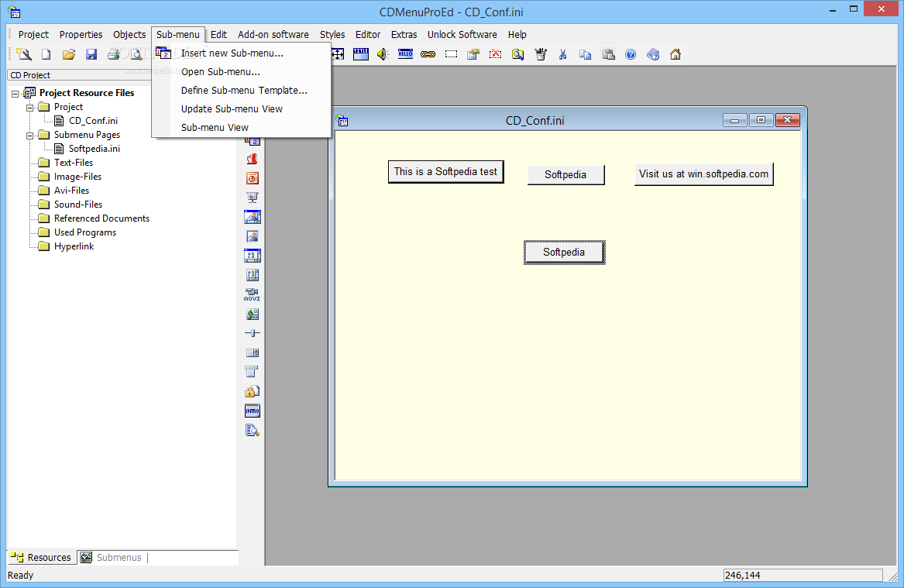Click Update Sub-menu View menu entry
This screenshot has width=904, height=588.
(x=241, y=109)
